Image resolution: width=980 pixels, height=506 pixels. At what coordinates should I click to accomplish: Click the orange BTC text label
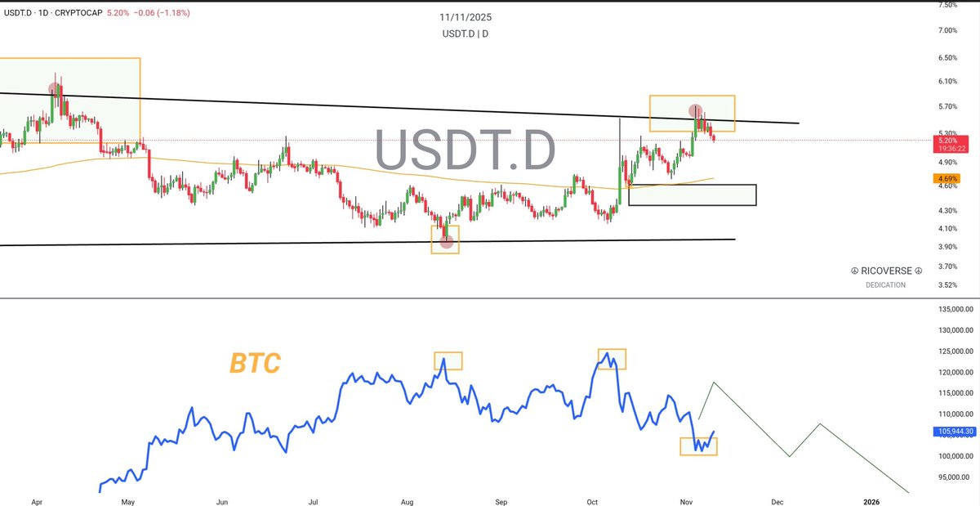tap(255, 364)
